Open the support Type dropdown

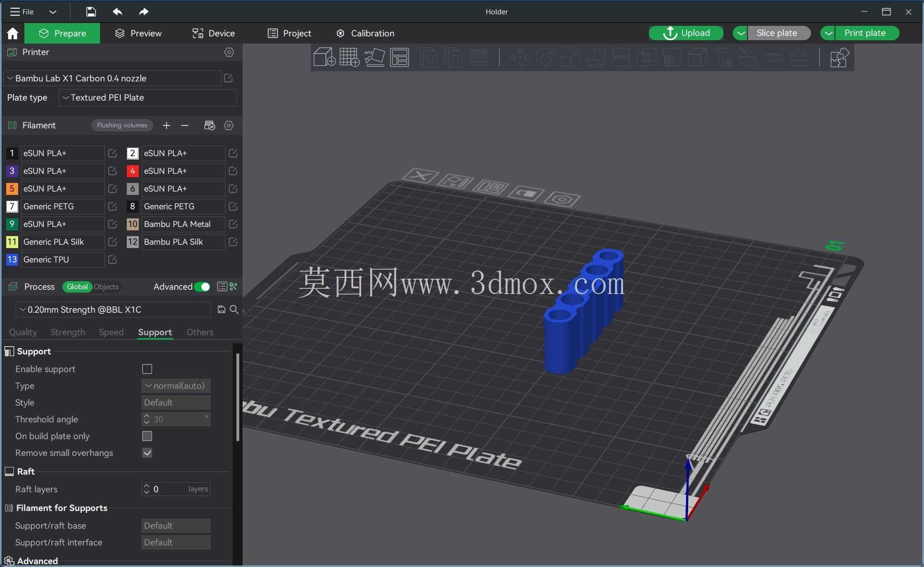pyautogui.click(x=176, y=386)
